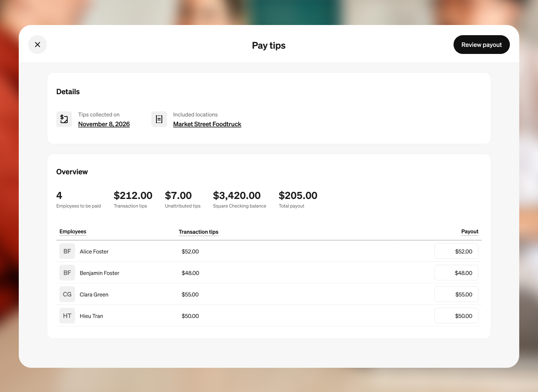The image size is (538, 392).
Task: Click Clara Green's CG avatar
Action: 67,294
